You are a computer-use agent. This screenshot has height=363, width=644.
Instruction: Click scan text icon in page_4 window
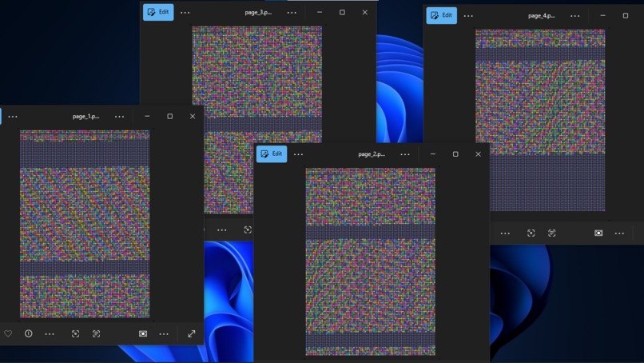(551, 233)
